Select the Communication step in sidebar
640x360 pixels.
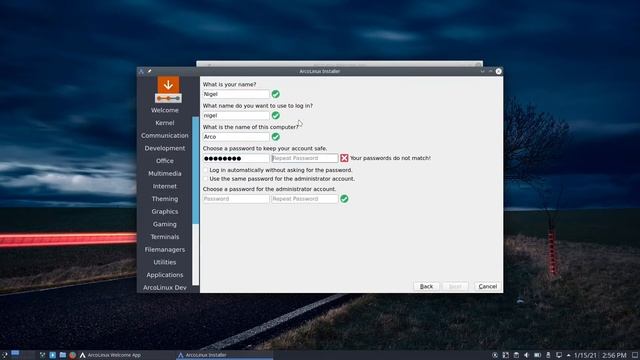164,136
